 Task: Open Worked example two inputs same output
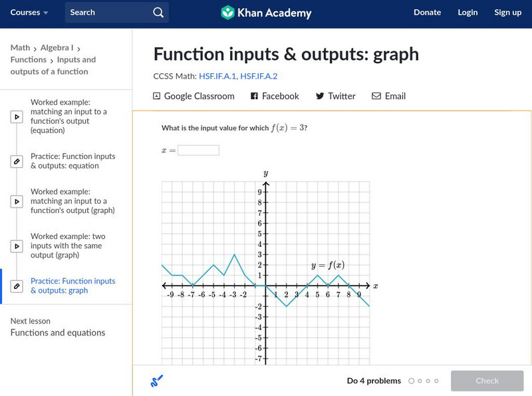(68, 246)
